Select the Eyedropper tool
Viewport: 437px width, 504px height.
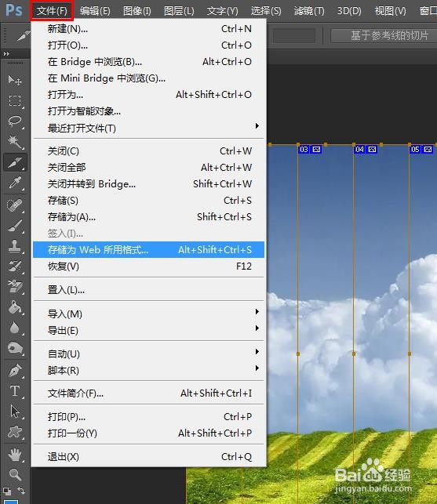(15, 183)
